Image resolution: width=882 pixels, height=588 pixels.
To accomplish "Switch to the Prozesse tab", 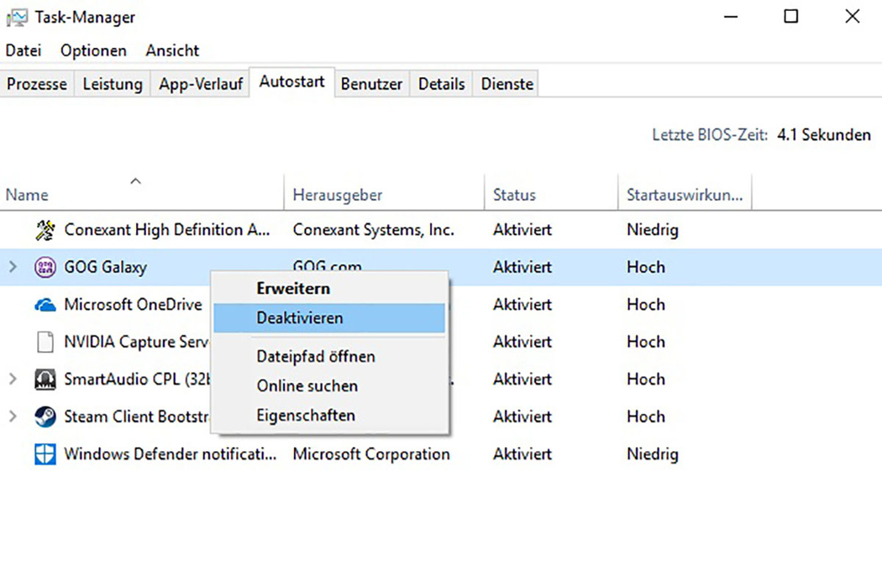I will (37, 84).
